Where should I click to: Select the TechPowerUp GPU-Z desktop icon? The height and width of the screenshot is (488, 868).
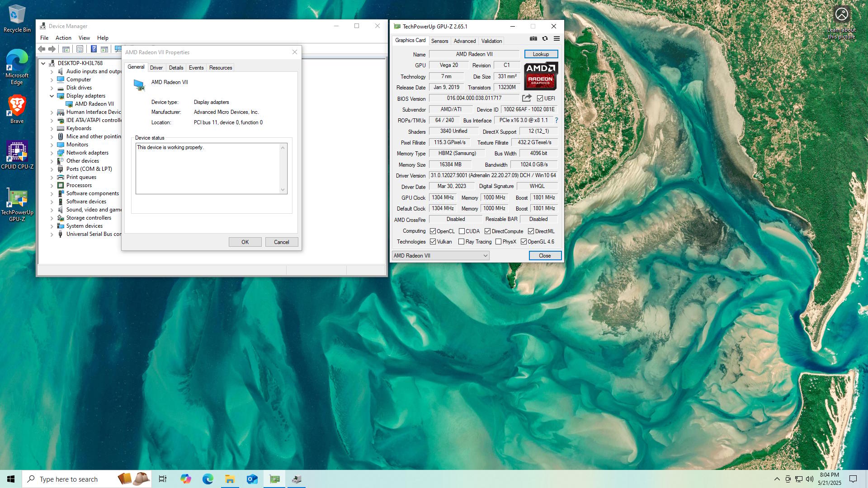[x=17, y=206]
